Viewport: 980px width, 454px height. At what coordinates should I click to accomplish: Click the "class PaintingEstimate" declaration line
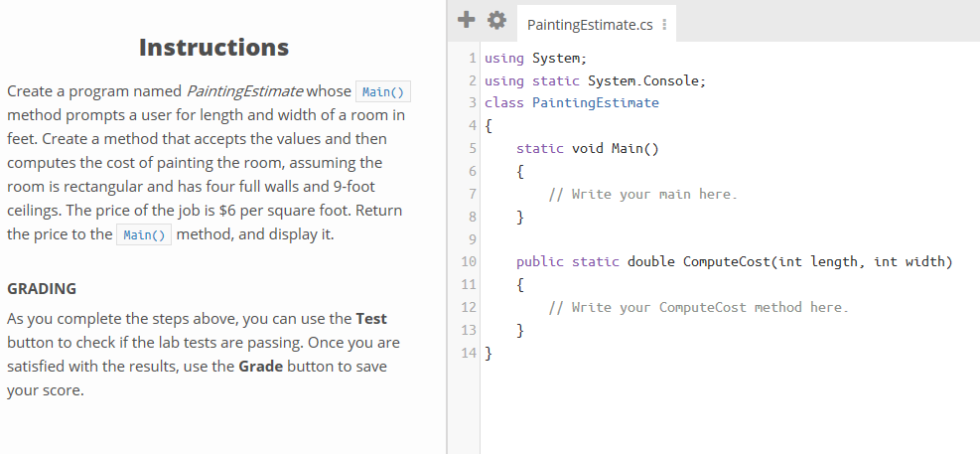572,102
